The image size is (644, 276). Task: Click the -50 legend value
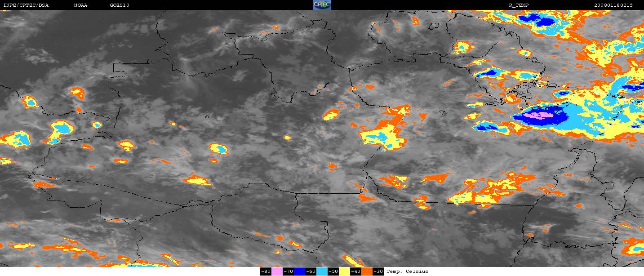click(x=333, y=272)
